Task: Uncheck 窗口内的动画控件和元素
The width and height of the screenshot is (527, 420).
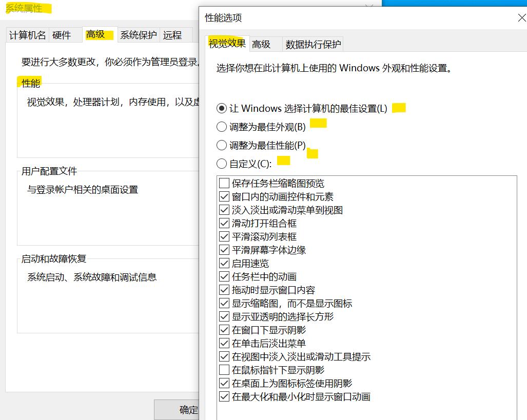Action: [x=224, y=196]
